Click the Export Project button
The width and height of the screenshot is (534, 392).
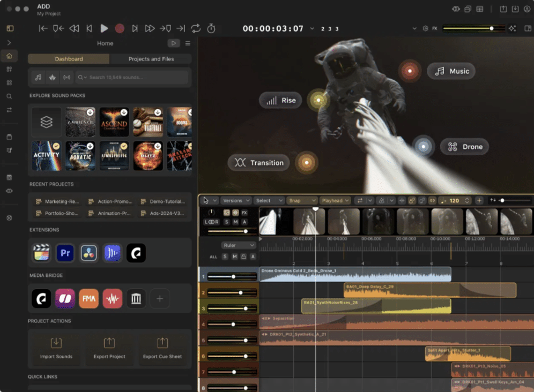pyautogui.click(x=109, y=349)
